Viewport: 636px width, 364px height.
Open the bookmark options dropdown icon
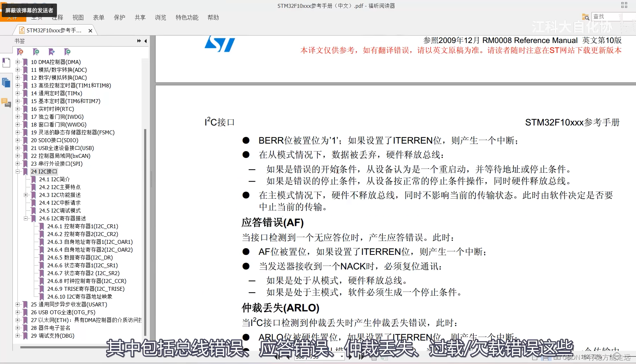67,52
